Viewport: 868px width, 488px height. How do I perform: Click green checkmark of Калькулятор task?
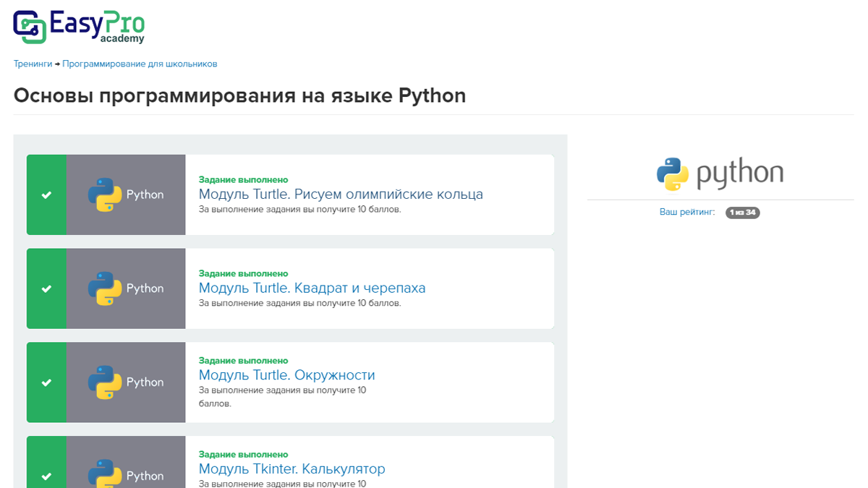tap(46, 462)
